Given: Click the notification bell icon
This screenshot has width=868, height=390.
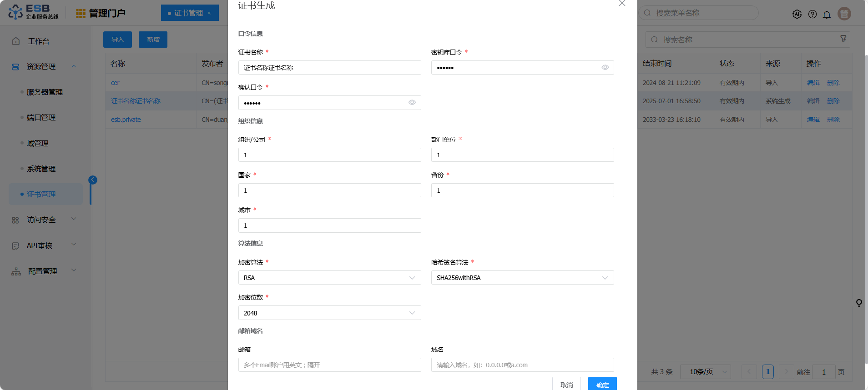Looking at the screenshot, I should click(827, 14).
